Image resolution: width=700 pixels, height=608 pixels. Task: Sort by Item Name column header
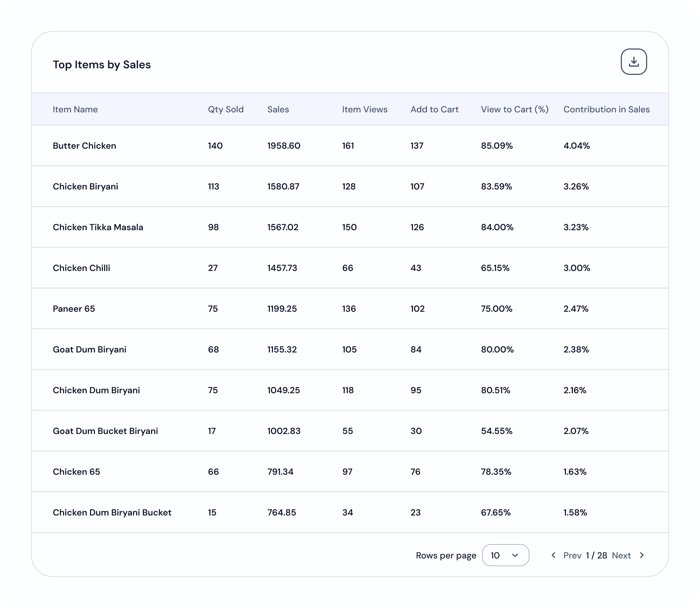point(75,109)
